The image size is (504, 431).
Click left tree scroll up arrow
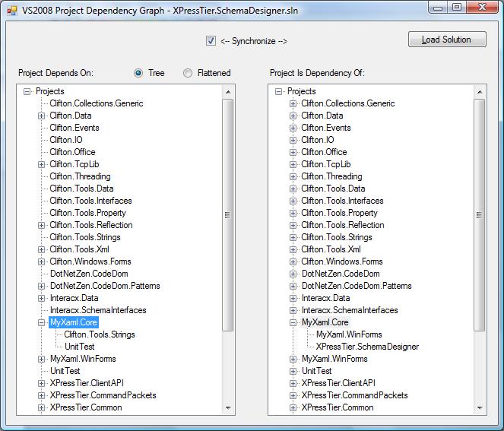click(228, 92)
